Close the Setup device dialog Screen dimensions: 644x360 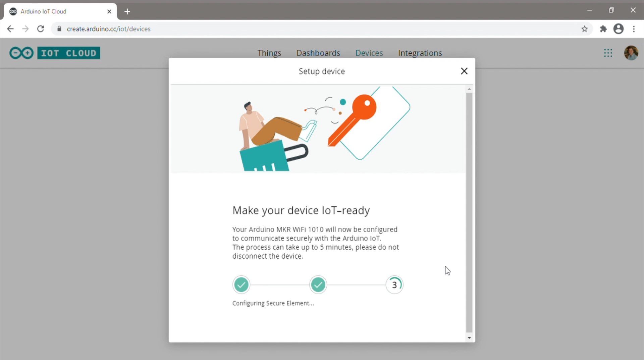pyautogui.click(x=464, y=71)
